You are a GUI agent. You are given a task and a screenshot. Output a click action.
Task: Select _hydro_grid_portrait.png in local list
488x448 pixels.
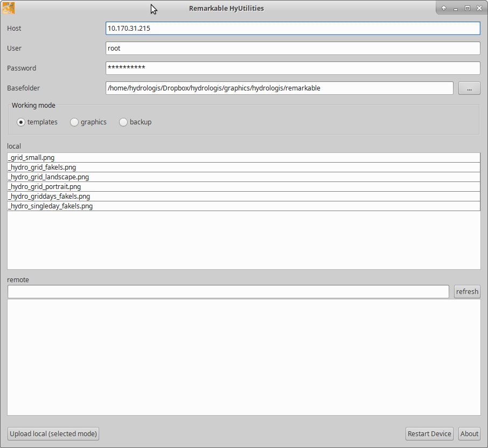point(243,187)
